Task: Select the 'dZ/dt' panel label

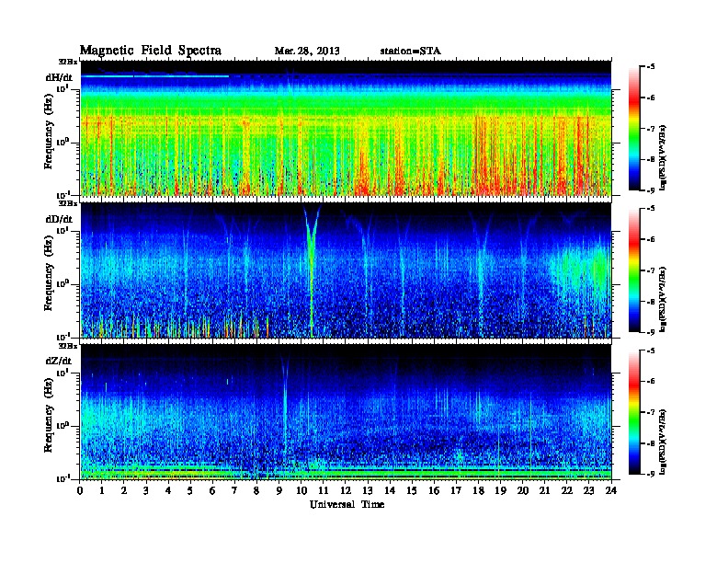Action: 59,361
